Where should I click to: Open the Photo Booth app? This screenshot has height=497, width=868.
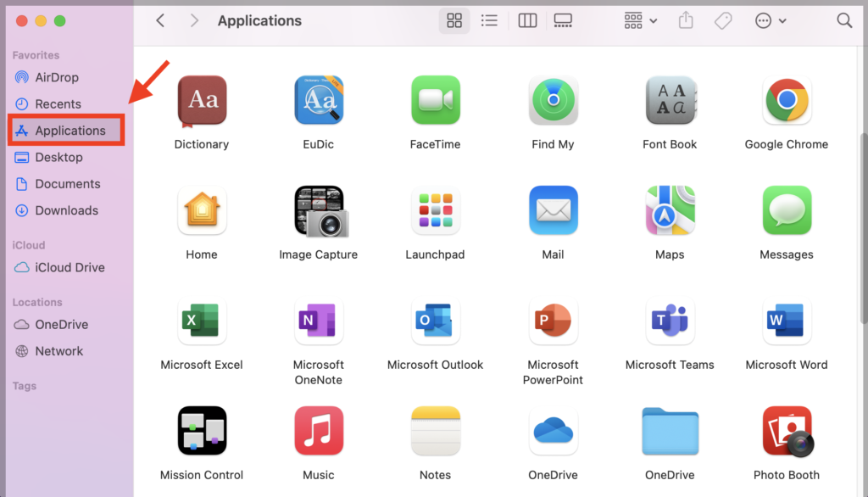click(x=787, y=431)
